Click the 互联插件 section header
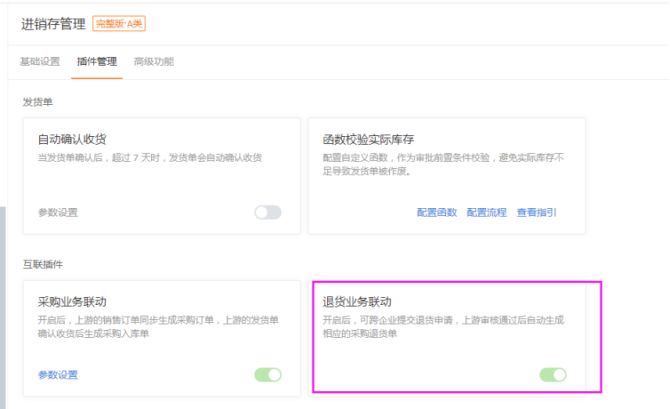Image resolution: width=670 pixels, height=409 pixels. coord(43,264)
